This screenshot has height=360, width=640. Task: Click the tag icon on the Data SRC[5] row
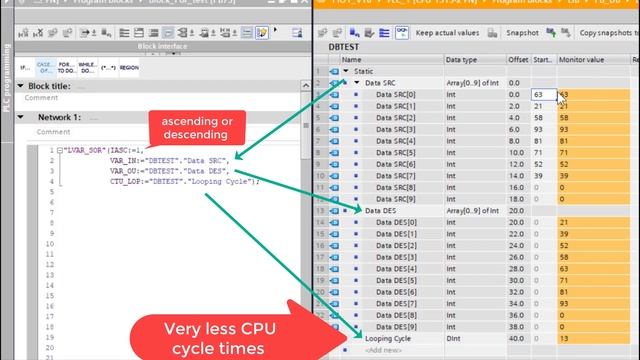[334, 153]
